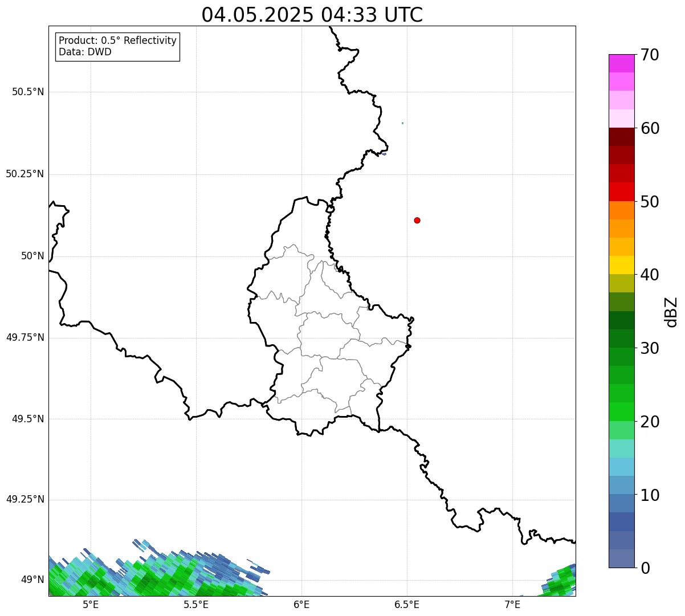Click the red station marker dot

[417, 220]
